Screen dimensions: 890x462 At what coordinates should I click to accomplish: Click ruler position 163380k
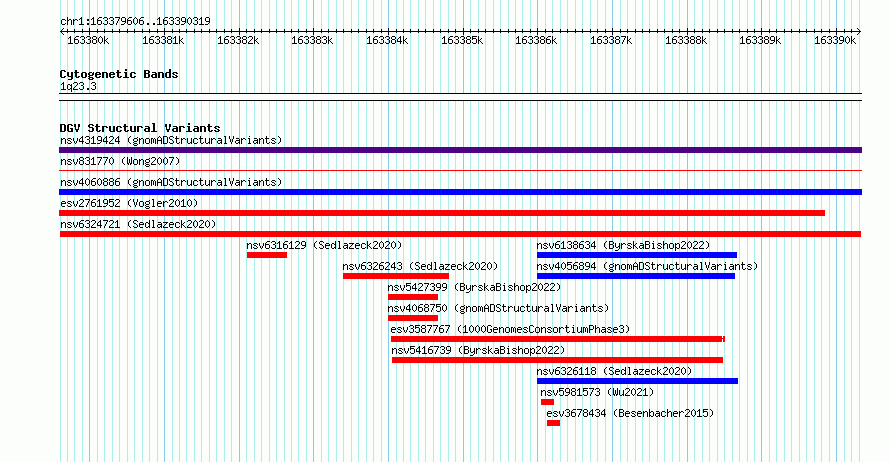pos(88,40)
